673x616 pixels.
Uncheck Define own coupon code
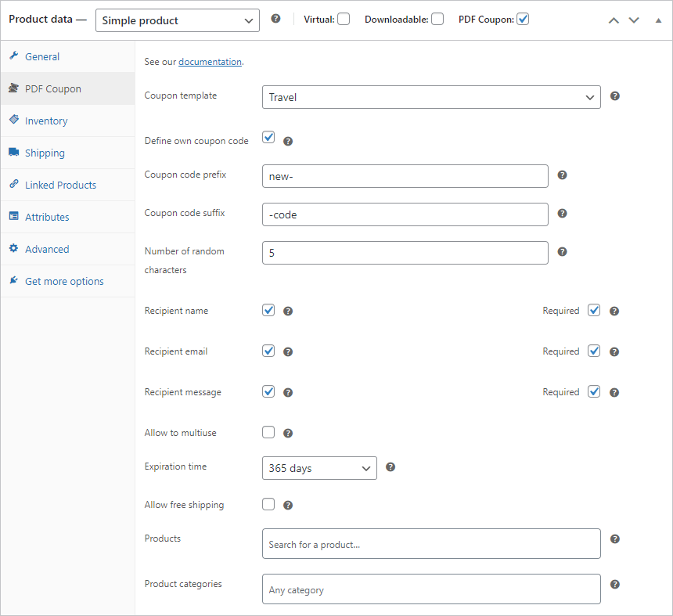268,137
